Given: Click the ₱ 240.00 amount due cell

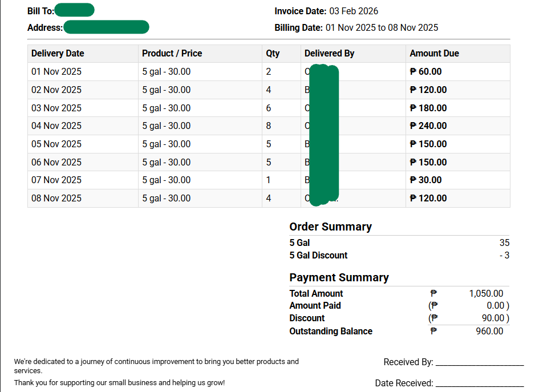Looking at the screenshot, I should tap(428, 126).
